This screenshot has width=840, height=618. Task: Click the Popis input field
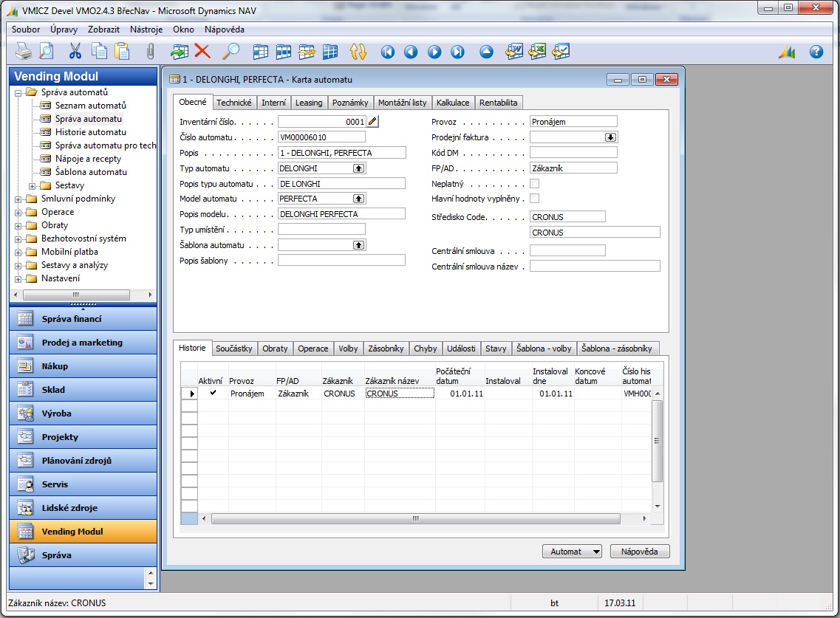(x=342, y=153)
